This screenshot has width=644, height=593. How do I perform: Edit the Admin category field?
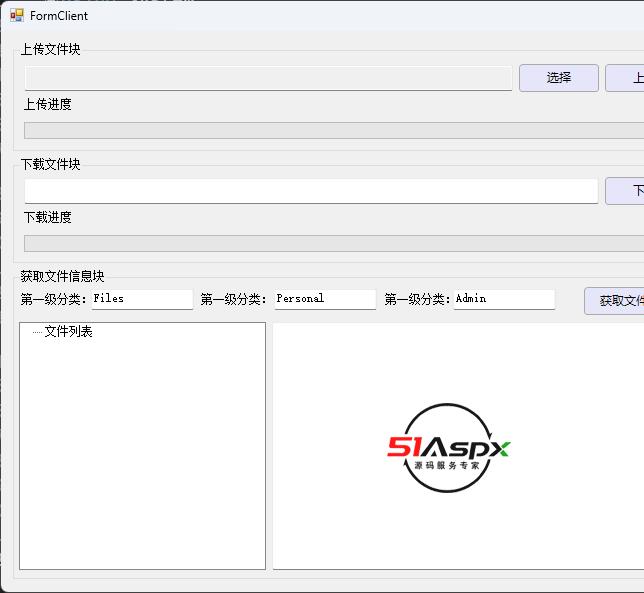(x=504, y=299)
